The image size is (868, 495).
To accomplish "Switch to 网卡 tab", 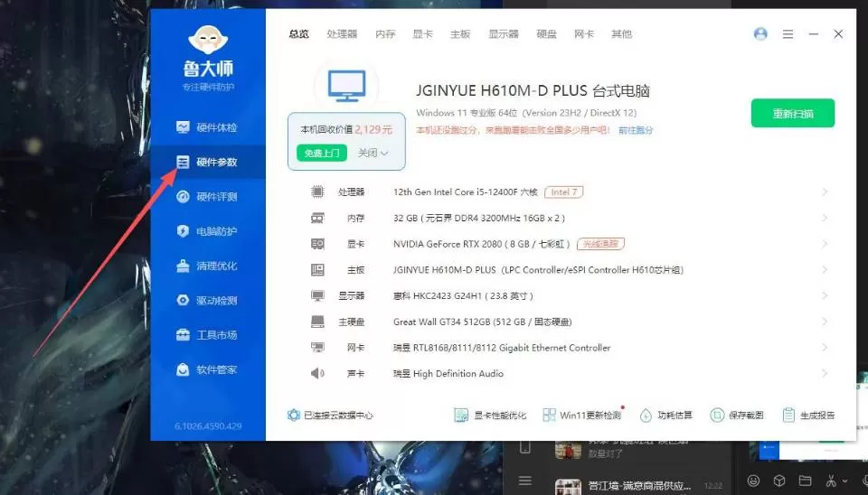I will 584,34.
